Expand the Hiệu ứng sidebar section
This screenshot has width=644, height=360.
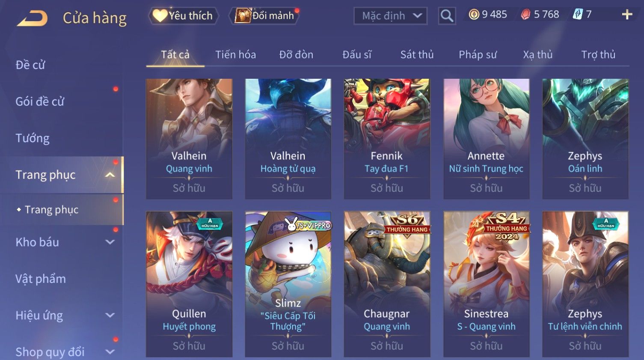click(110, 315)
